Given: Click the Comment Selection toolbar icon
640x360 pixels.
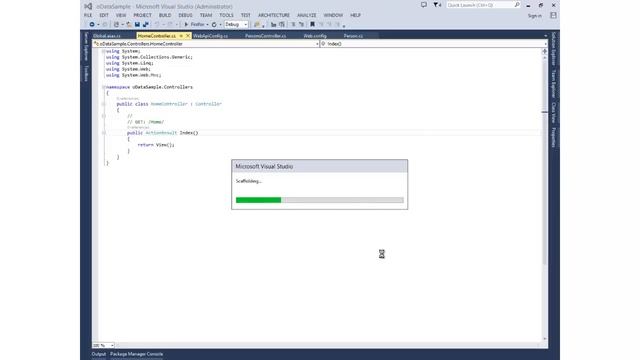Looking at the screenshot, I should [x=273, y=24].
